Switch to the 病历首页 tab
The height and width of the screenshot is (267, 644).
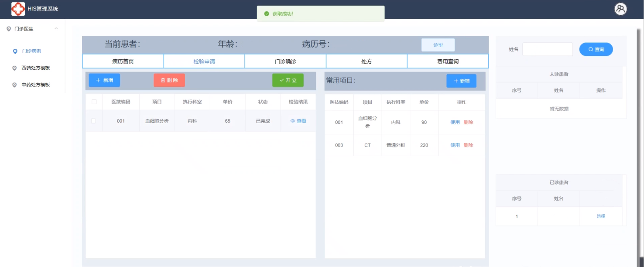[123, 62]
